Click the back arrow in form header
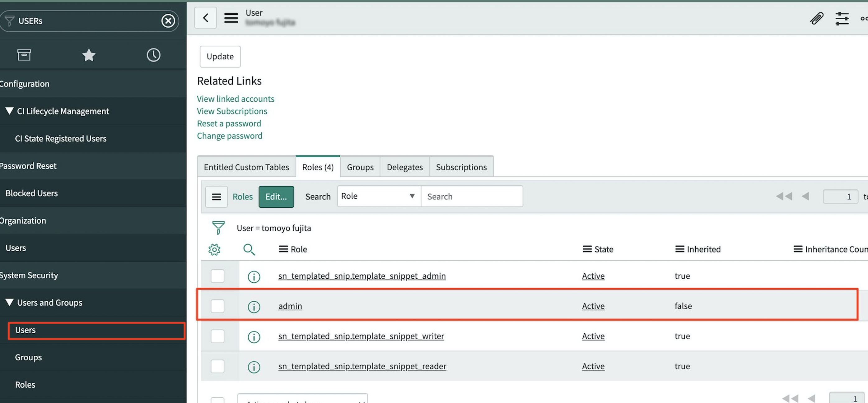 [x=206, y=18]
